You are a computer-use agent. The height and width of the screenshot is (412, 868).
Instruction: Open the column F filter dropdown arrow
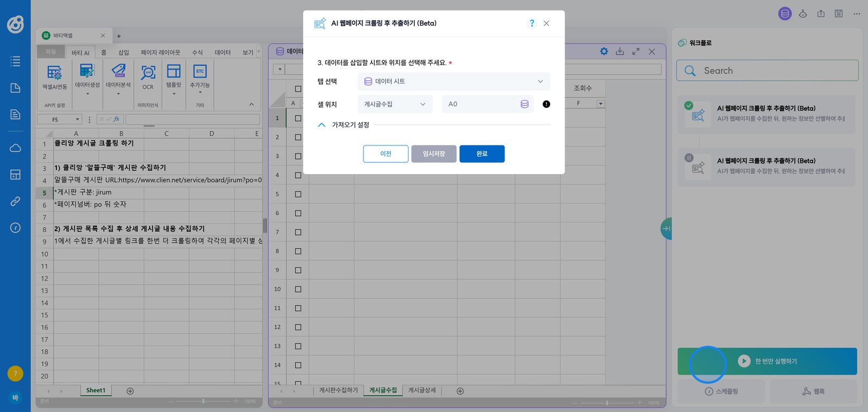pos(601,104)
